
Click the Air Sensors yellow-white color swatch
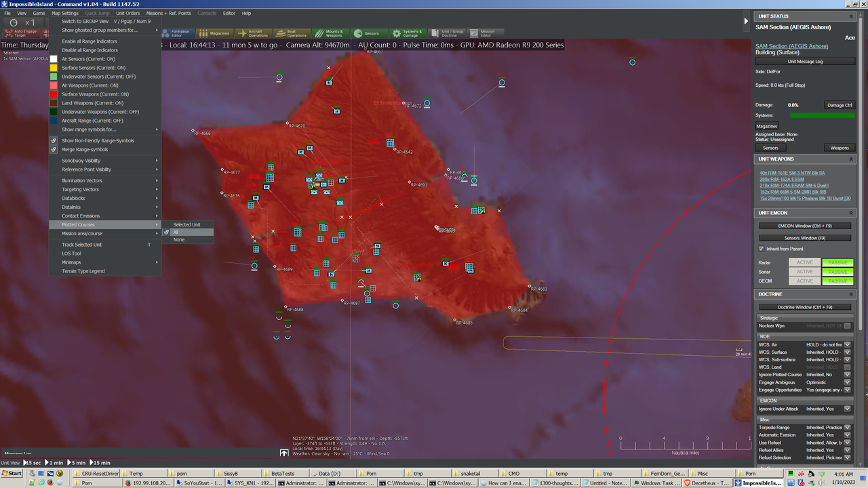(54, 59)
